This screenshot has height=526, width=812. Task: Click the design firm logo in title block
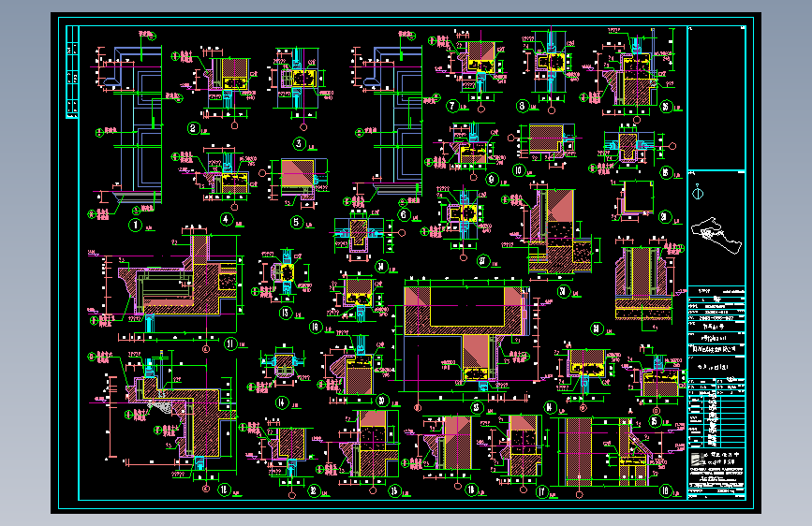(x=699, y=460)
